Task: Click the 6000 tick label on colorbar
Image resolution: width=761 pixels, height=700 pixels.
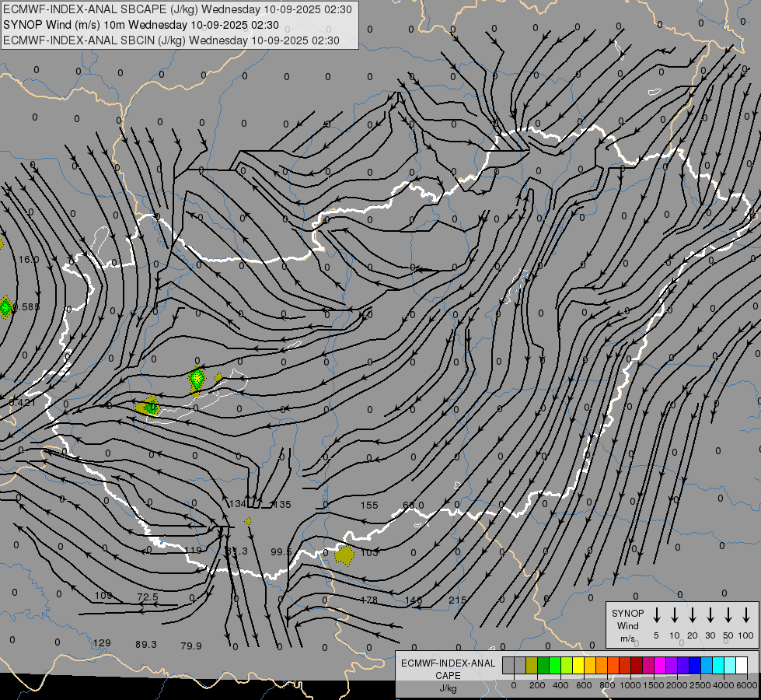Action: pyautogui.click(x=746, y=685)
